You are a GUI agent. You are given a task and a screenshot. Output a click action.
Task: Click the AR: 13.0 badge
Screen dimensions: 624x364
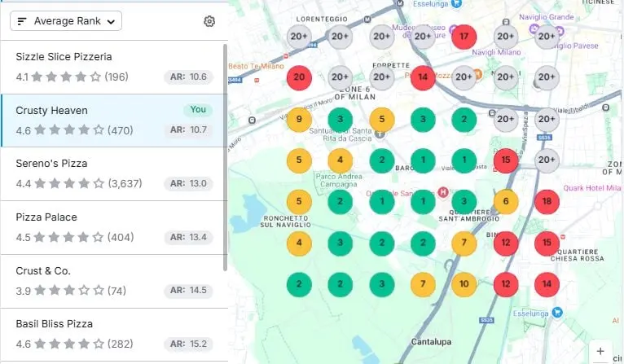[188, 183]
